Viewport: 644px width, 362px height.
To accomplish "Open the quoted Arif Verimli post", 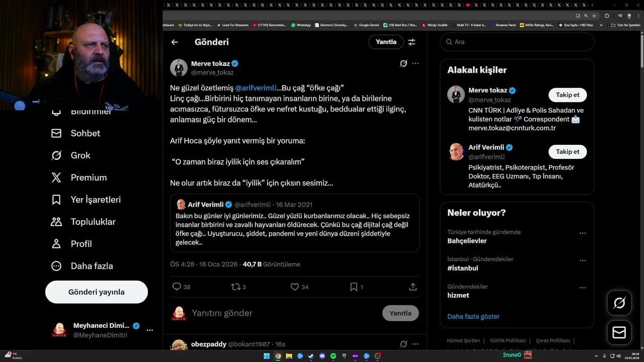I will point(295,223).
